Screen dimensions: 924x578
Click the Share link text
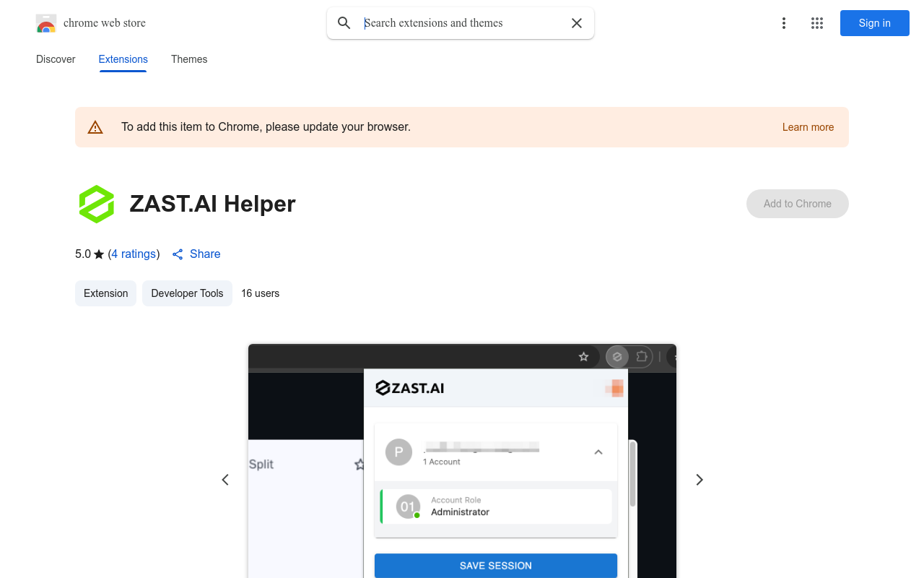pyautogui.click(x=205, y=254)
